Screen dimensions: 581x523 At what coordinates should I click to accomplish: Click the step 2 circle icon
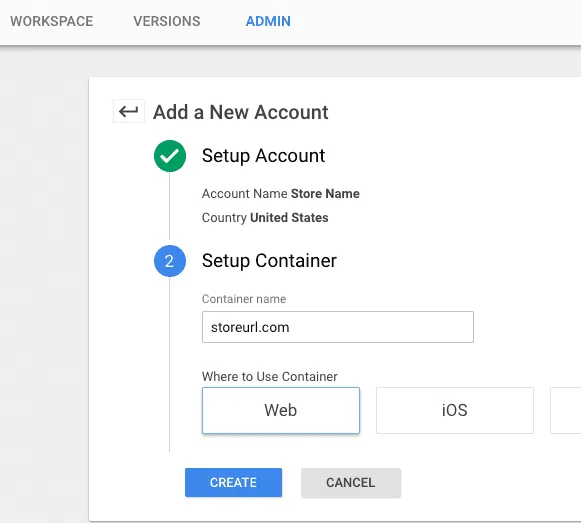point(170,261)
